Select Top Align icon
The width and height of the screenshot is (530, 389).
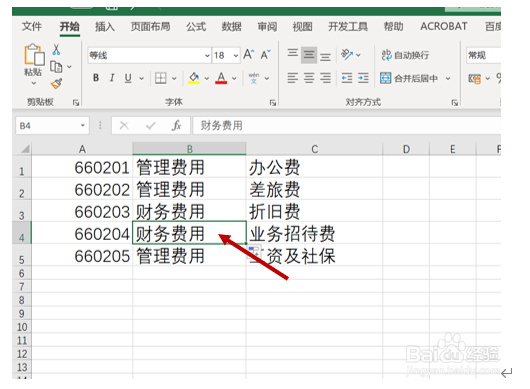pos(293,53)
